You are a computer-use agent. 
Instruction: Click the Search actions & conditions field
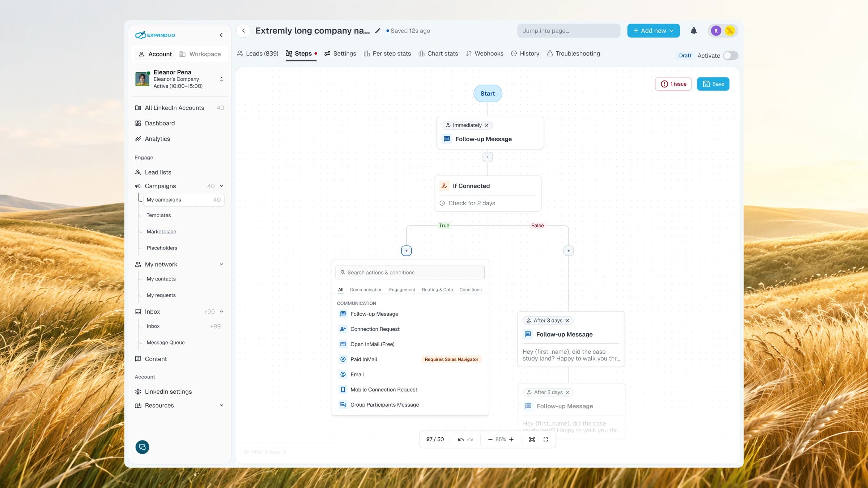coord(410,273)
